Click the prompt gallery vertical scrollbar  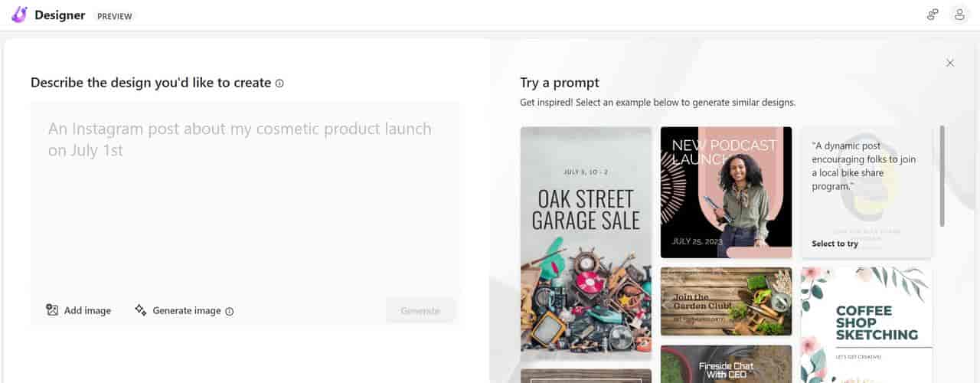[x=942, y=176]
